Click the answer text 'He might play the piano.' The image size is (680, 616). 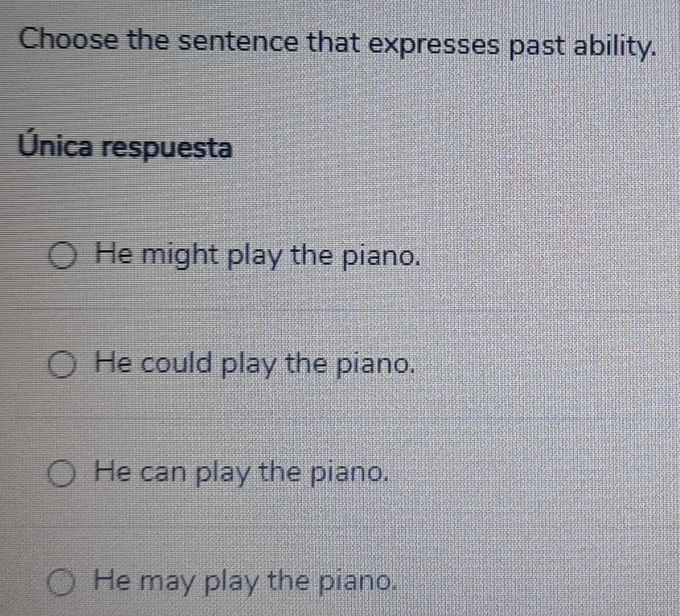258,255
